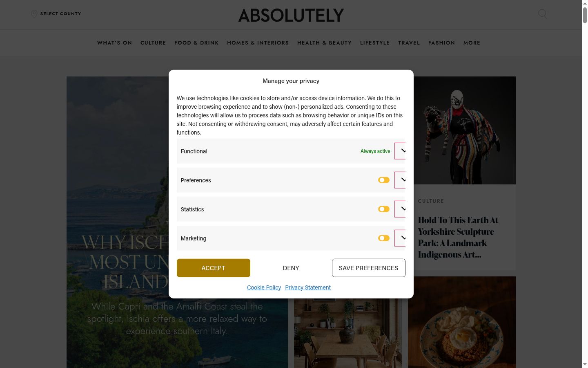This screenshot has height=368, width=588.
Task: Toggle the Marketing cookie switch
Action: tap(383, 238)
